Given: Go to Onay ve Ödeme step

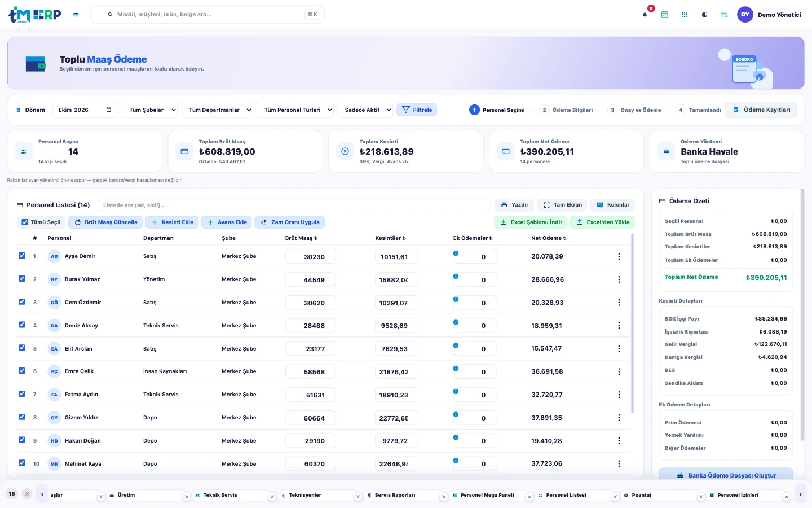Looking at the screenshot, I should (x=635, y=110).
